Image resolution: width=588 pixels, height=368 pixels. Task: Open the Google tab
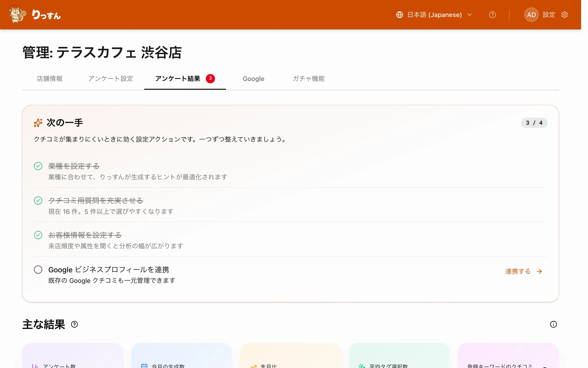253,79
